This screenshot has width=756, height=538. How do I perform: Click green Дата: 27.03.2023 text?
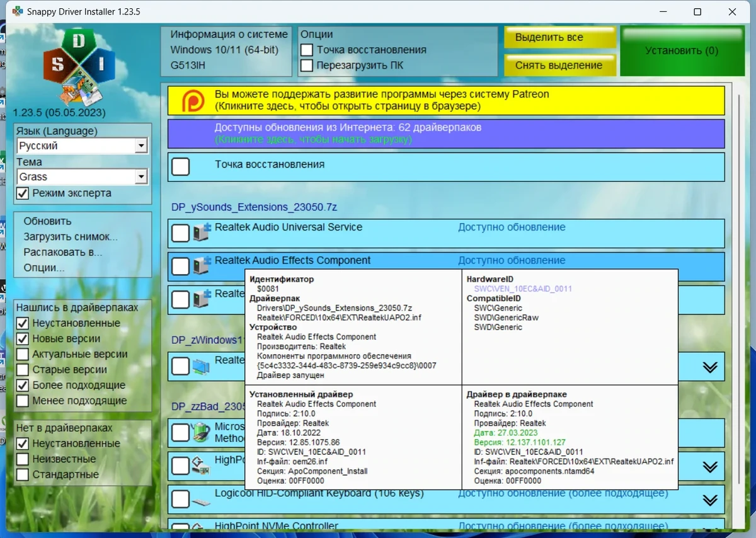(505, 433)
